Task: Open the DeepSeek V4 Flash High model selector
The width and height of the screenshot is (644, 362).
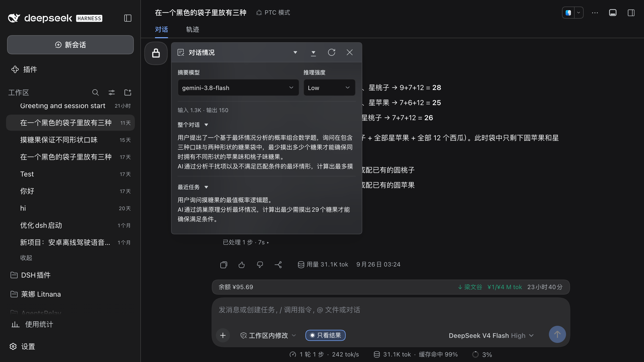Action: 491,335
